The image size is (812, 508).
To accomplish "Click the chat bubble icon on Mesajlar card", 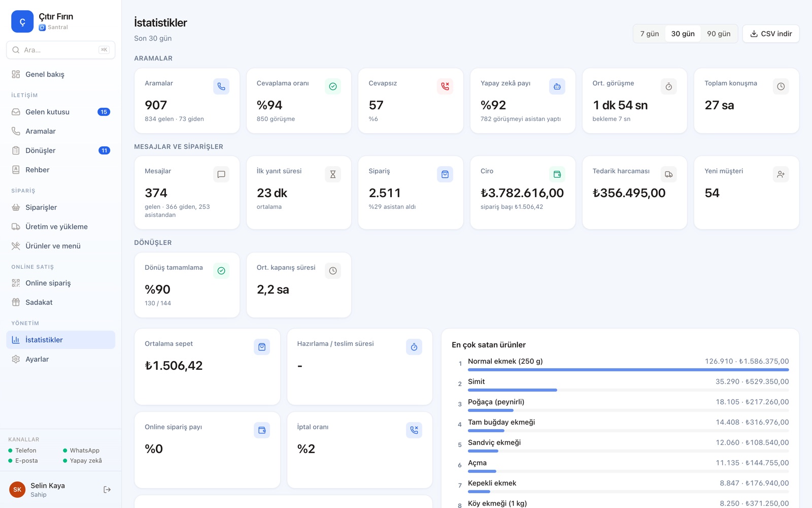I will click(221, 174).
